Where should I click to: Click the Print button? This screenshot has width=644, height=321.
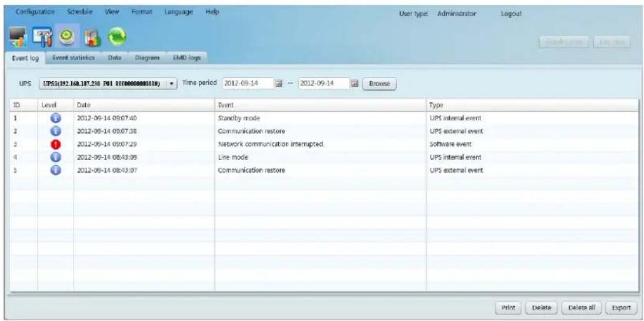[509, 307]
